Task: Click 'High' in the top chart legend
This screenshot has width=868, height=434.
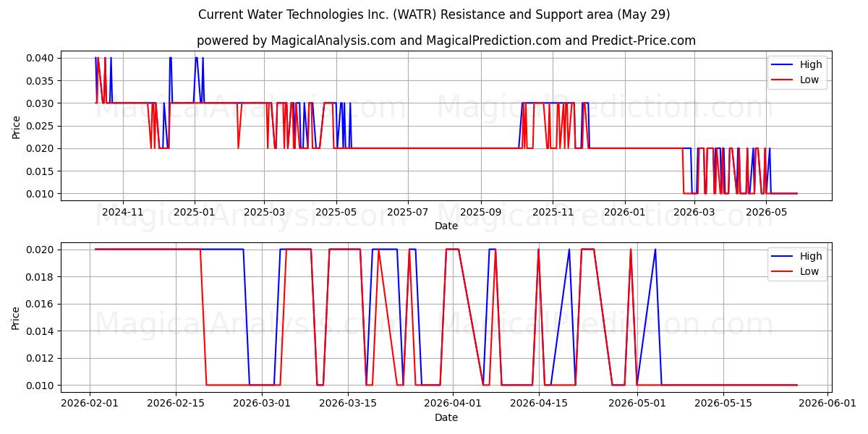Action: [811, 64]
